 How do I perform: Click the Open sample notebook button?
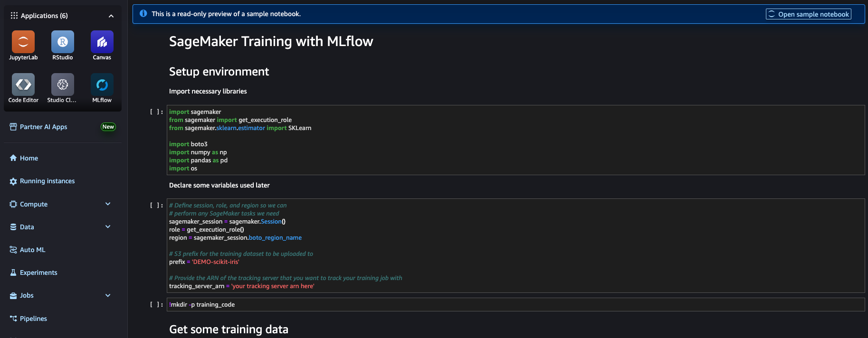tap(808, 14)
